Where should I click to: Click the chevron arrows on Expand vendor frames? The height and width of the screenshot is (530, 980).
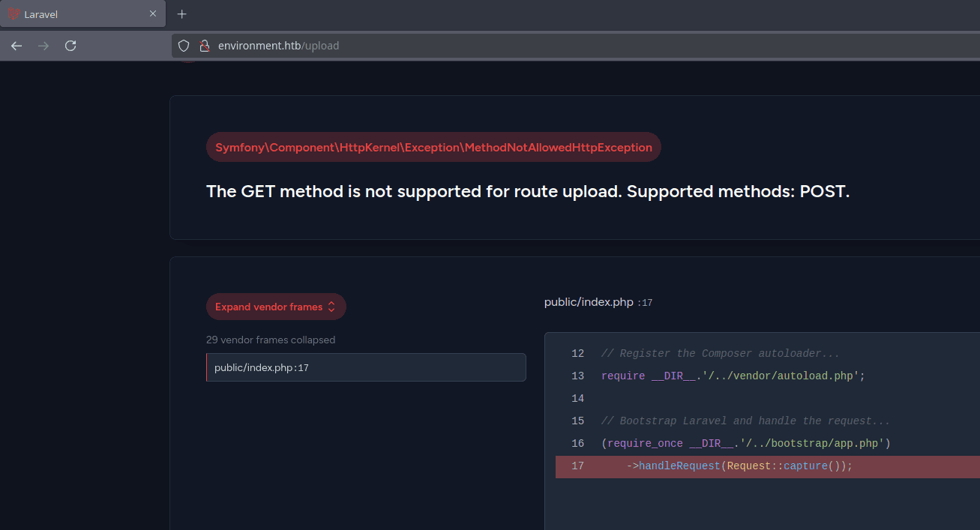(331, 307)
